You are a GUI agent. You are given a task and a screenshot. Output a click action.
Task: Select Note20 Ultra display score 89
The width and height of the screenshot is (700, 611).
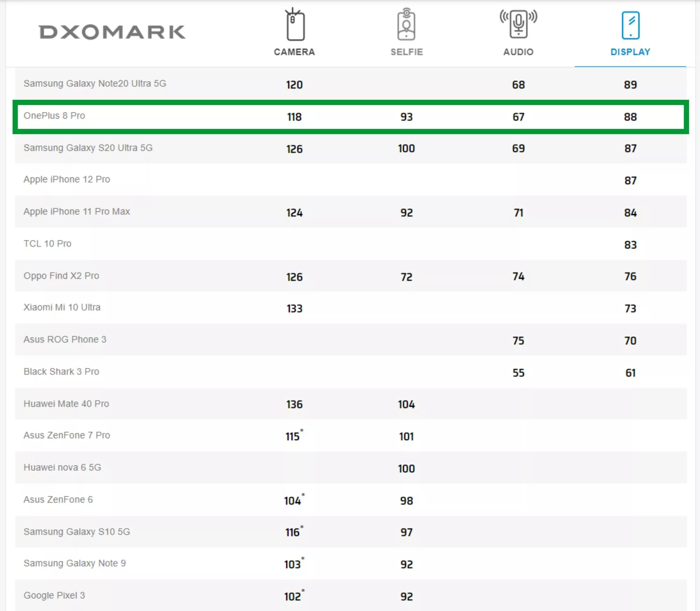tap(630, 85)
